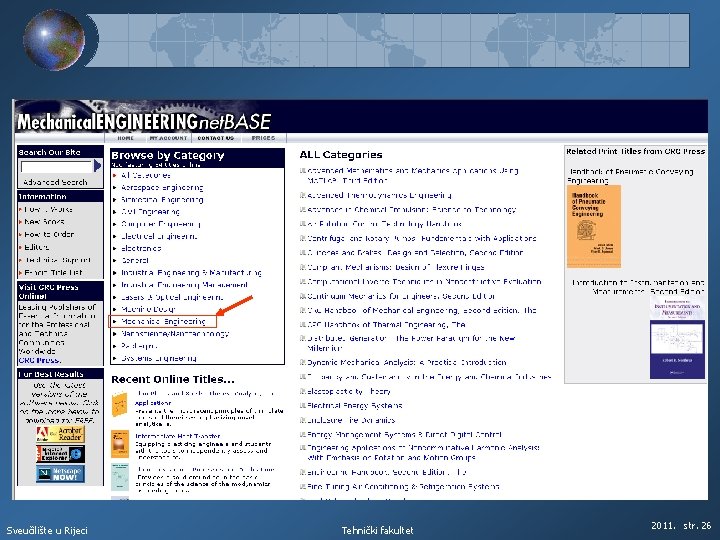
Task: Open Dynamic Mechanical Analysis title
Action: pyautogui.click(x=407, y=362)
